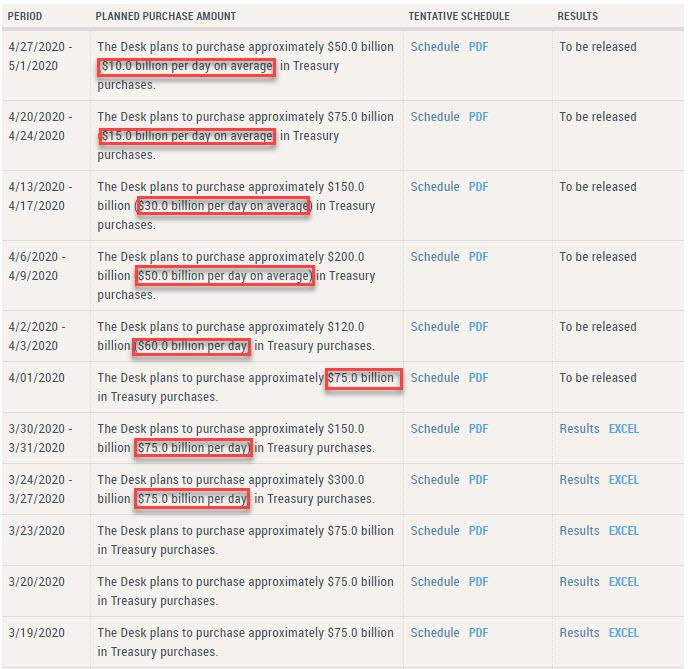The image size is (688, 669).
Task: Open the PDF for 4/13/2020 - 4/17/2020
Action: pyautogui.click(x=478, y=187)
